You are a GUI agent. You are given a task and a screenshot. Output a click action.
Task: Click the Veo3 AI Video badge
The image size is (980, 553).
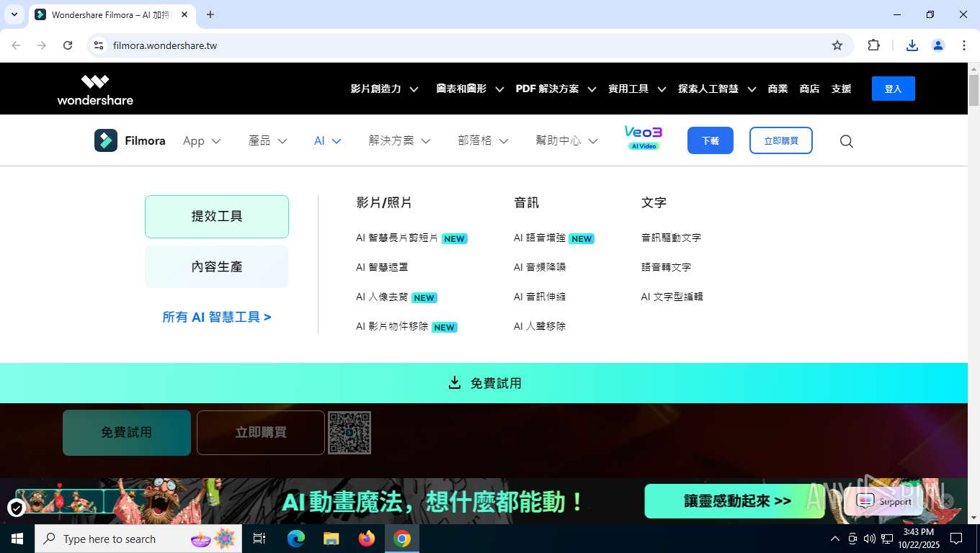click(x=643, y=138)
